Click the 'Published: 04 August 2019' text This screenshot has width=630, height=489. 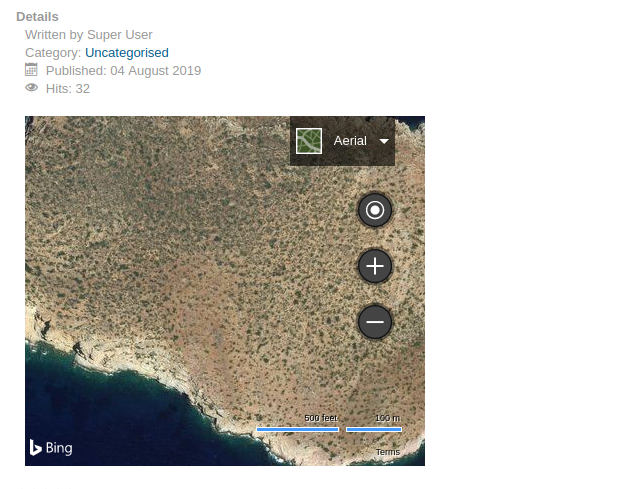(123, 71)
